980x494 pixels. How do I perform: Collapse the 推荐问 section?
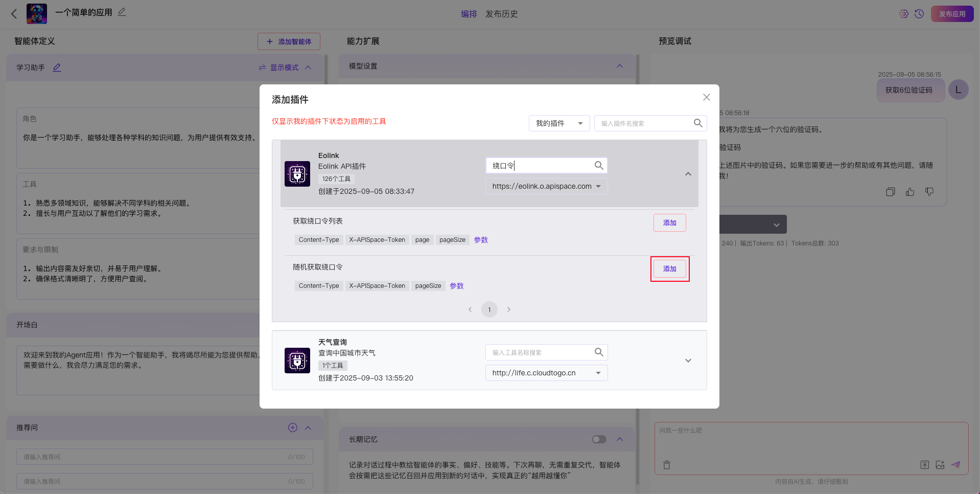coord(308,428)
